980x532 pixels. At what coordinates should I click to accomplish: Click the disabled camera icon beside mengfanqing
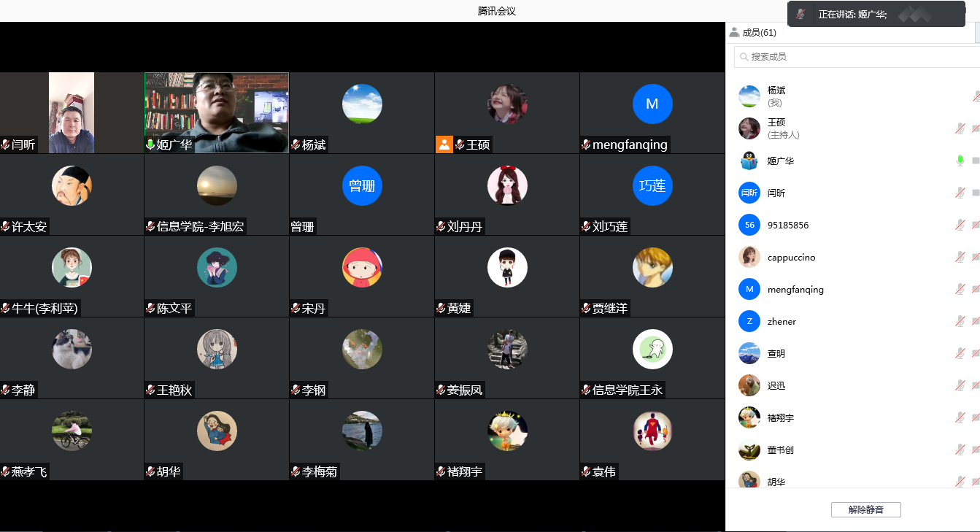(x=976, y=289)
